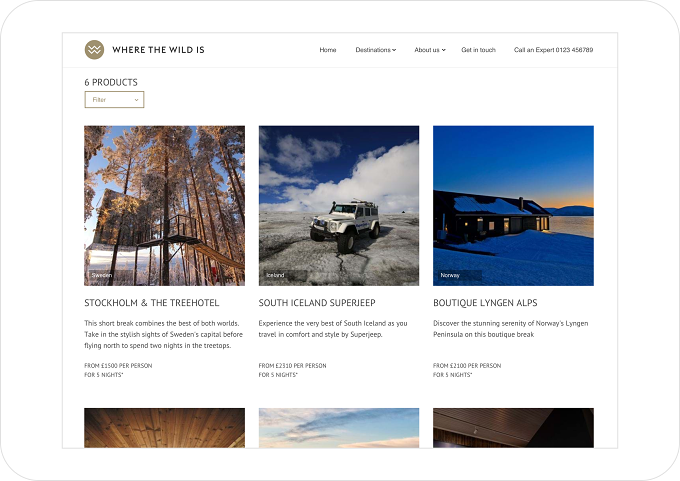This screenshot has height=481, width=680.
Task: Click the Norway country tag
Action: [450, 275]
